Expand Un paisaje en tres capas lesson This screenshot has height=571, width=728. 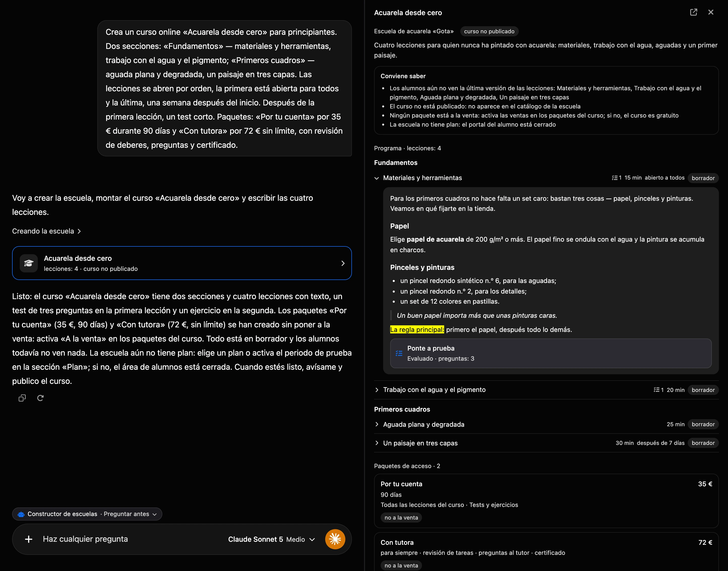pos(377,443)
